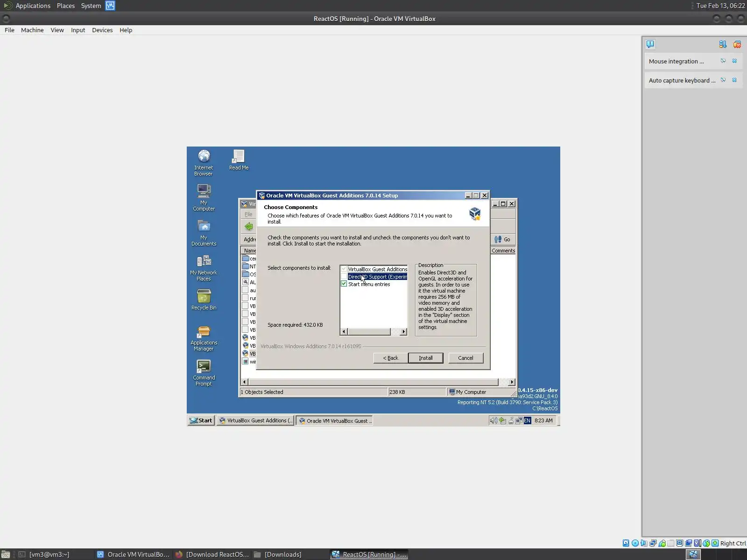747x560 pixels.
Task: Cancel the Guest Additions setup
Action: pos(465,358)
